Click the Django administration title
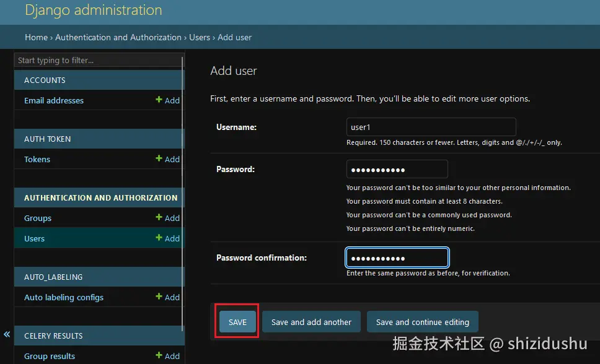 tap(94, 10)
